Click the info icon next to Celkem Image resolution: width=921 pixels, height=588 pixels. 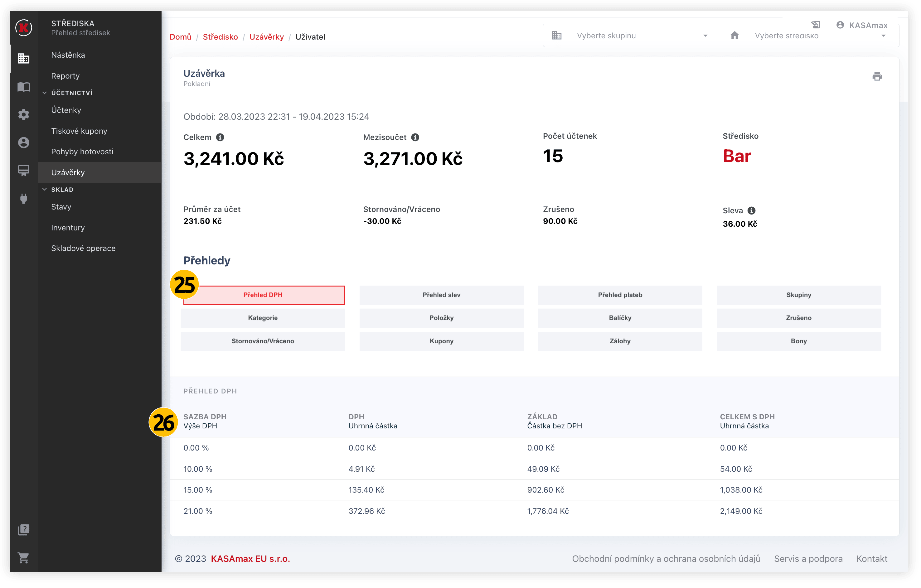click(220, 137)
